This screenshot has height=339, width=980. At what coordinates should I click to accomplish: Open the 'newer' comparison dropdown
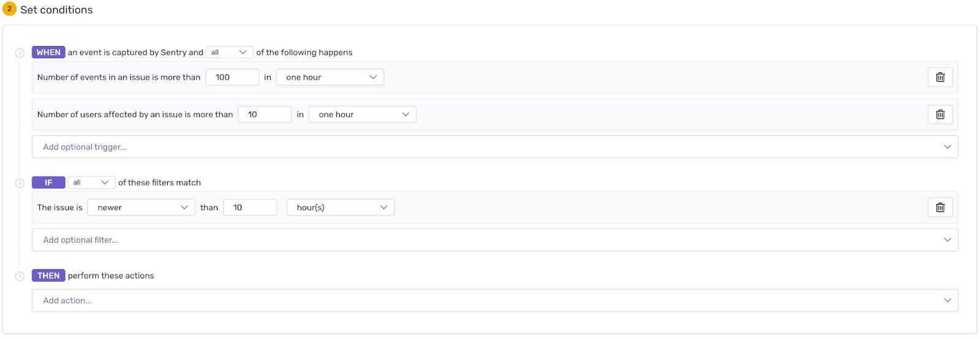click(141, 208)
